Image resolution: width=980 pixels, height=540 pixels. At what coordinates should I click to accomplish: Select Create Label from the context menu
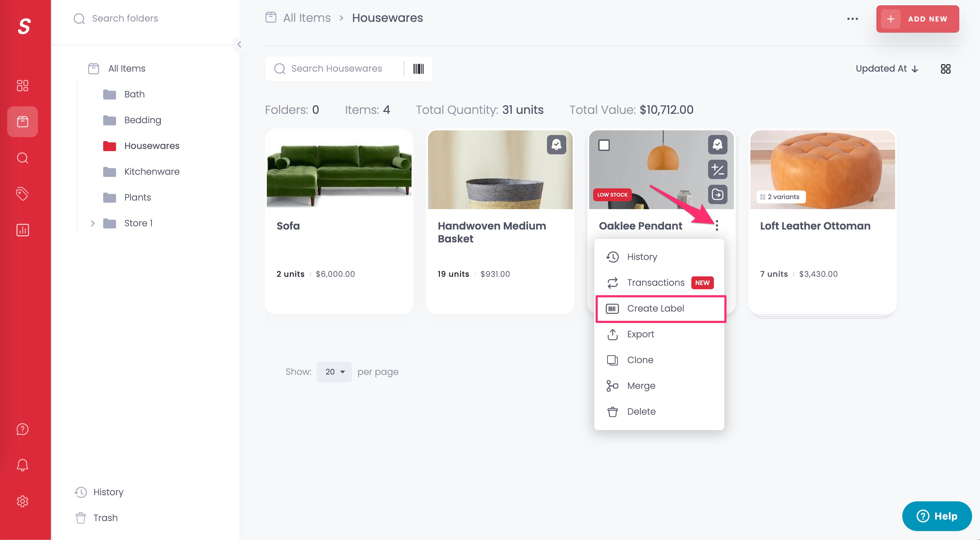coord(655,308)
